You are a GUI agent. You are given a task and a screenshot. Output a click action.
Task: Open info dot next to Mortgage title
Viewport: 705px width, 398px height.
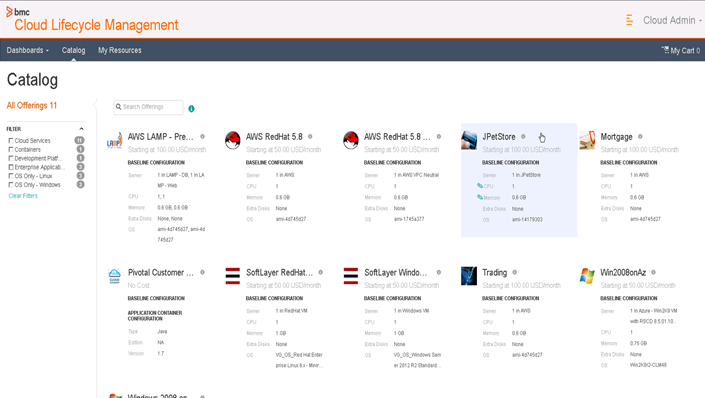tap(640, 137)
